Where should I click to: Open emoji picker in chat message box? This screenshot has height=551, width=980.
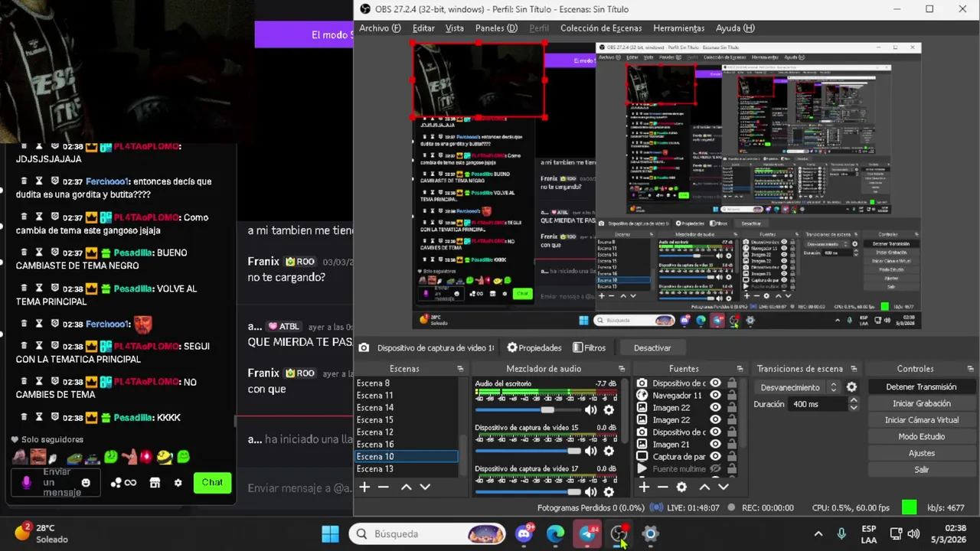tap(86, 483)
